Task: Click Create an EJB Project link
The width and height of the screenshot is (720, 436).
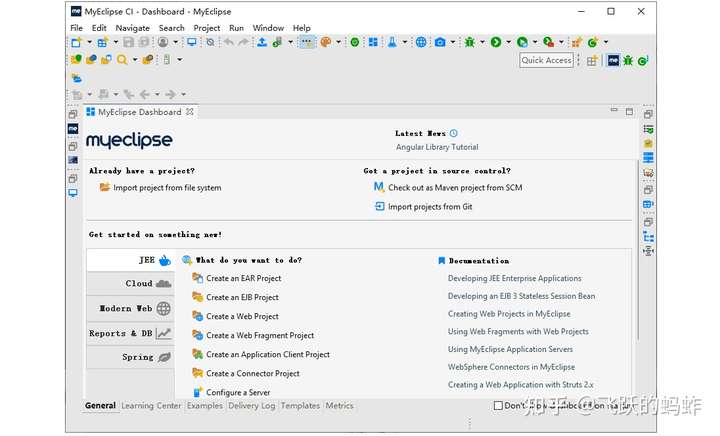Action: pos(242,297)
